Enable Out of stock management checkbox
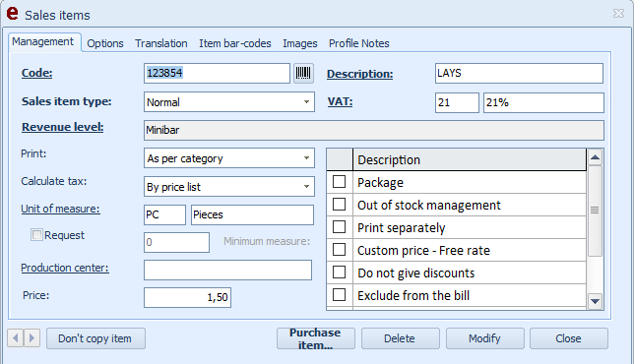Screen dimensions: 634x364 (339, 205)
